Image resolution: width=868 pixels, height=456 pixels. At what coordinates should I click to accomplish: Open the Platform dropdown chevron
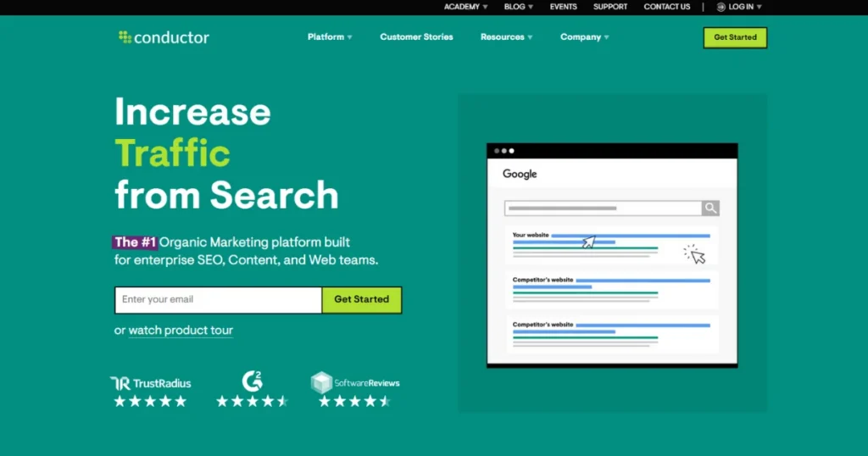point(349,37)
